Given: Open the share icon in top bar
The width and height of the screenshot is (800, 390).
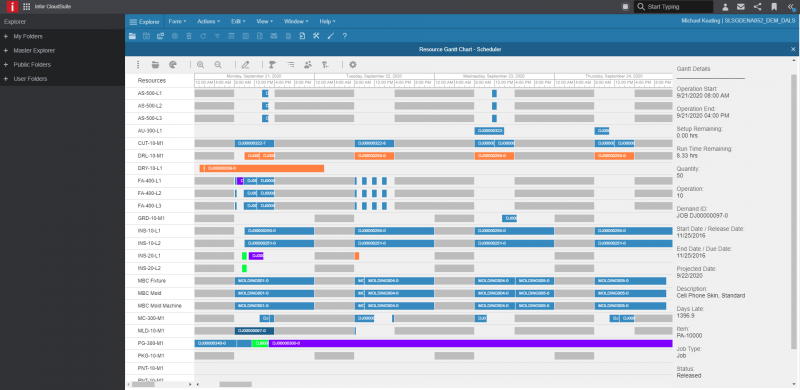Looking at the screenshot, I should 757,7.
